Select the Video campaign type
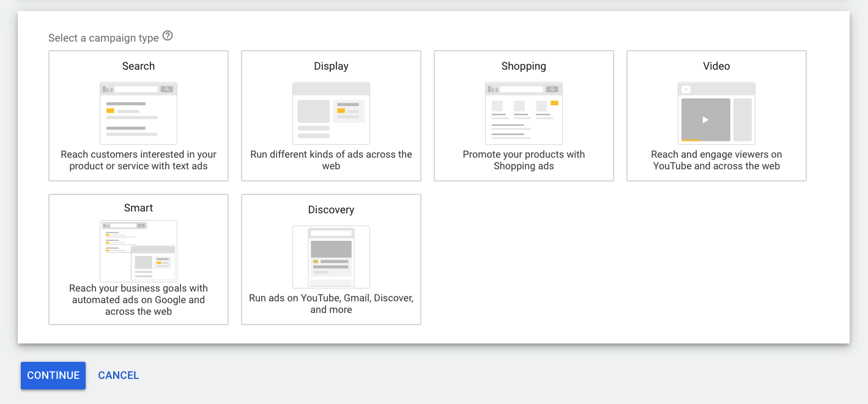The image size is (868, 404). [x=716, y=116]
